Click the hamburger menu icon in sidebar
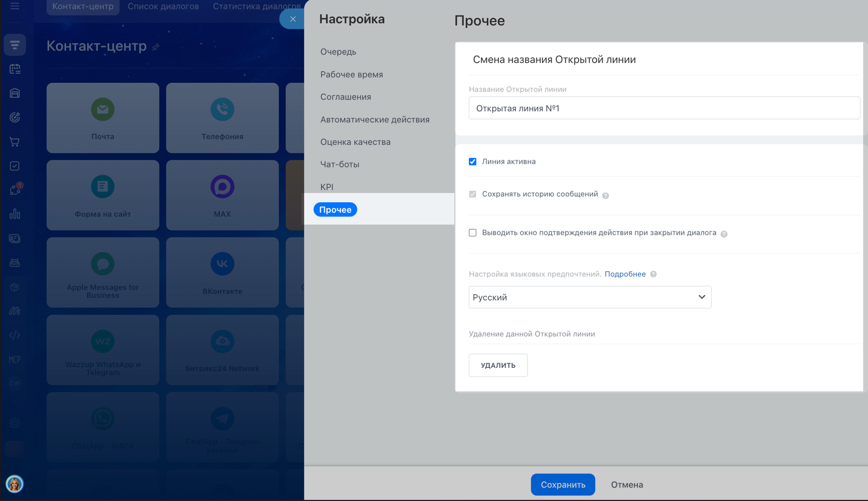This screenshot has height=501, width=868. pos(15,6)
